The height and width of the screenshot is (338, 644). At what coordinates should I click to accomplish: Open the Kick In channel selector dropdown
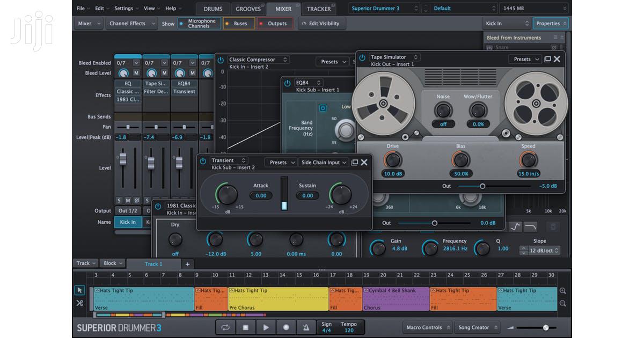click(507, 24)
